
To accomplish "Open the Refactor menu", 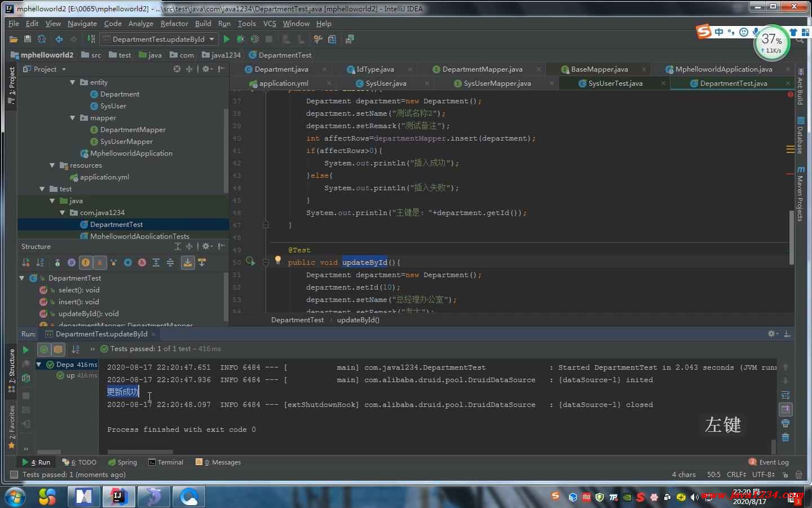I will coord(174,24).
